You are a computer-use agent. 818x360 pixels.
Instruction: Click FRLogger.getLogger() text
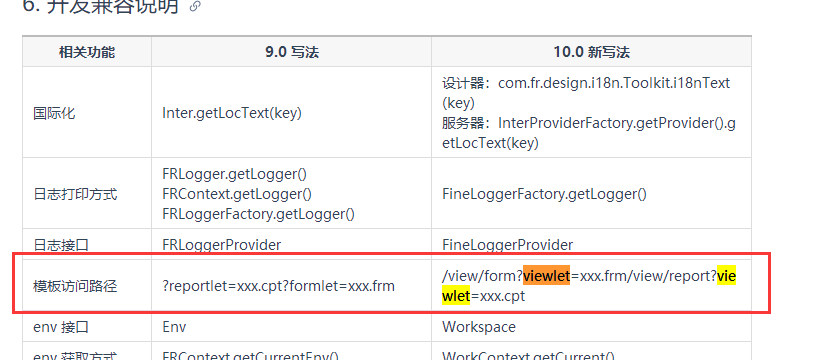click(x=235, y=174)
